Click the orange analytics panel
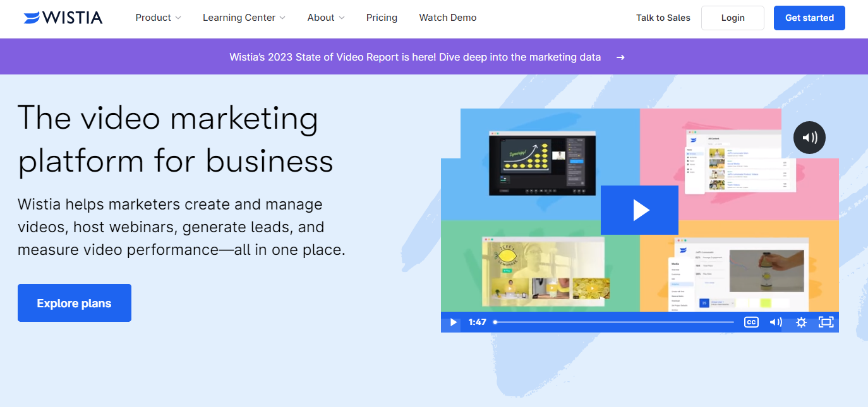868x407 pixels. pos(739,266)
